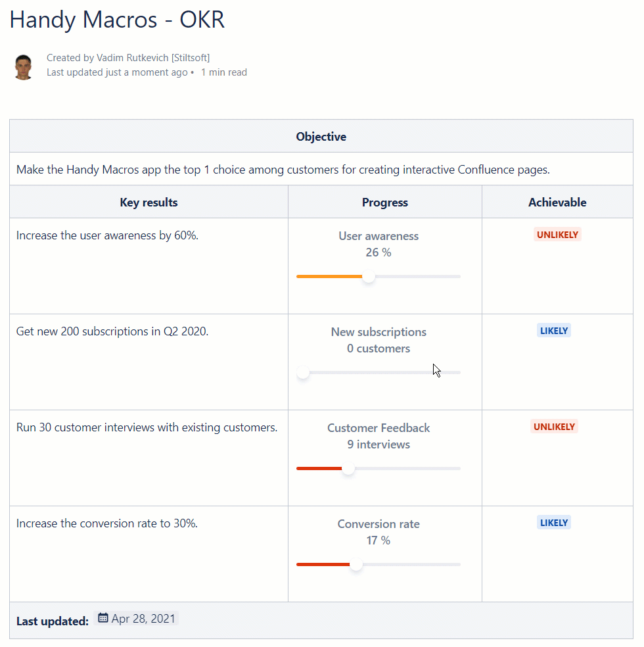Click the Apr 28, 2021 date lozenge
644x647 pixels.
pyautogui.click(x=136, y=618)
